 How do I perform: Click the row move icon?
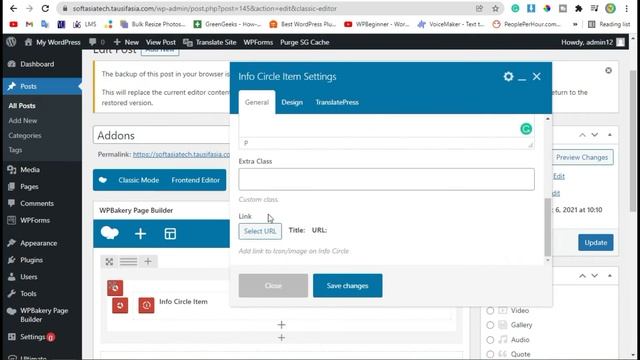109,262
